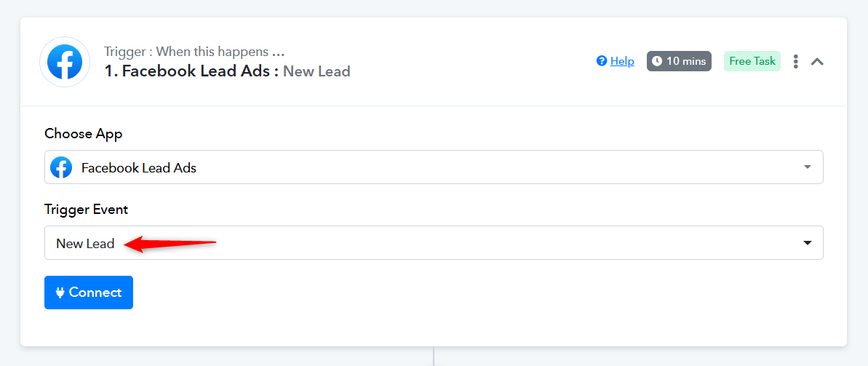This screenshot has height=366, width=868.
Task: Click the clock icon in 10 mins badge
Action: (657, 61)
